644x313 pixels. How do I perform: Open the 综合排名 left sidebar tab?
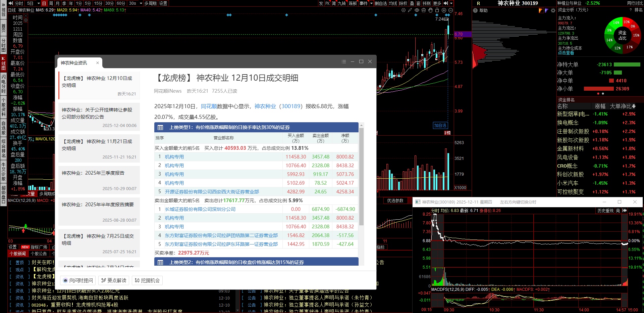pos(3,148)
